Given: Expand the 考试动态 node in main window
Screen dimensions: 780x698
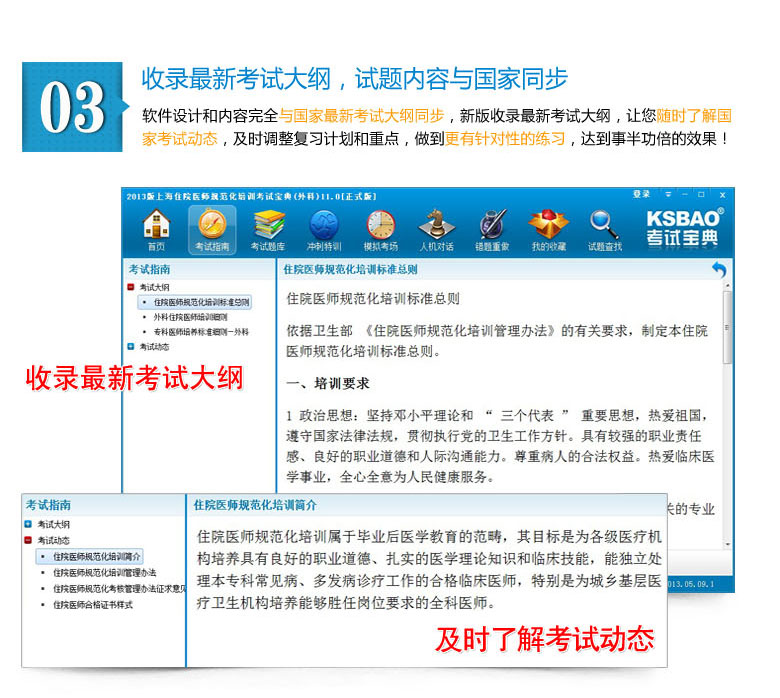Looking at the screenshot, I should (x=131, y=347).
